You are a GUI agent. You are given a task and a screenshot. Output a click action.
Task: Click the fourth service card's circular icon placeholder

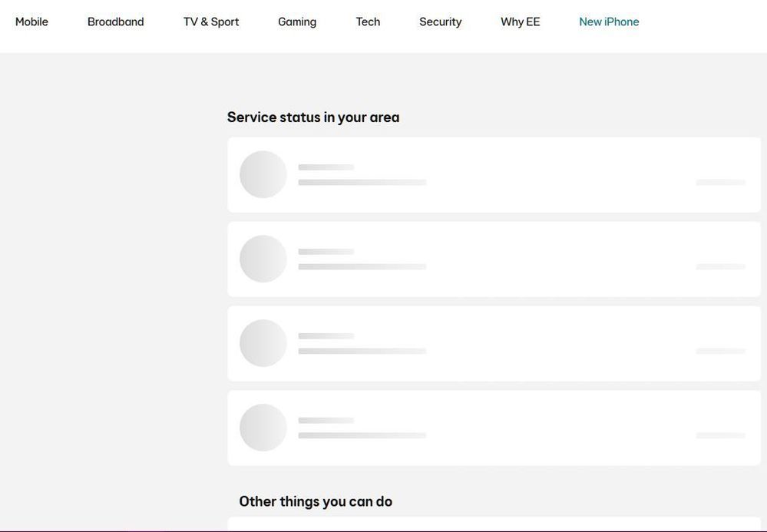(x=263, y=428)
